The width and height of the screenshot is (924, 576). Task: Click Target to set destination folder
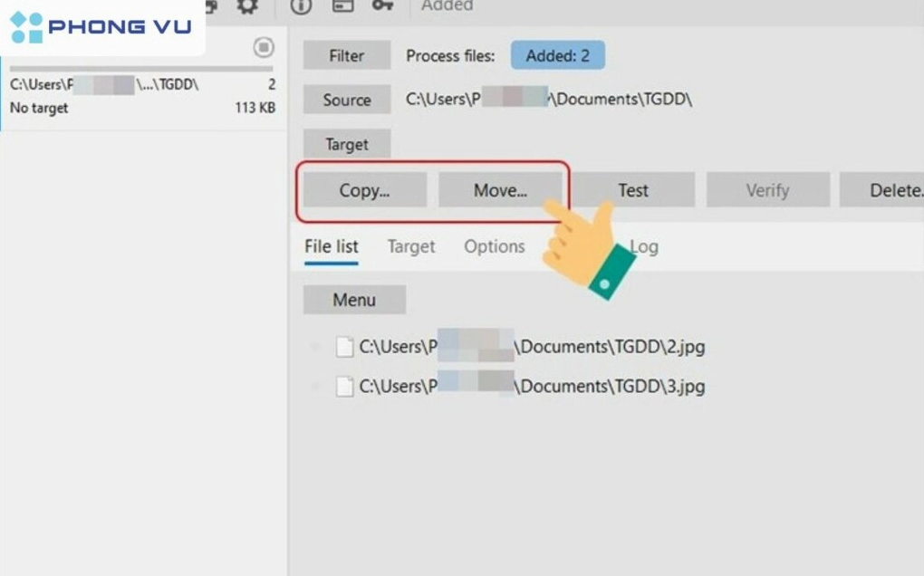(x=346, y=144)
